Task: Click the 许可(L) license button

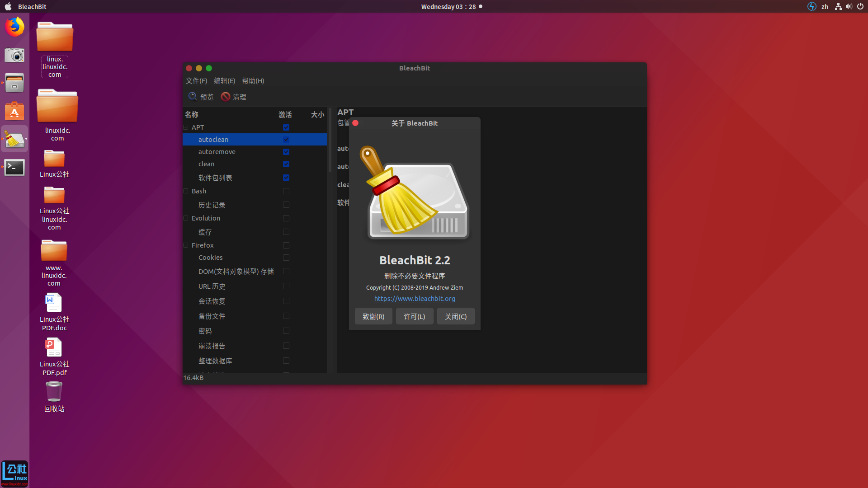Action: point(415,316)
